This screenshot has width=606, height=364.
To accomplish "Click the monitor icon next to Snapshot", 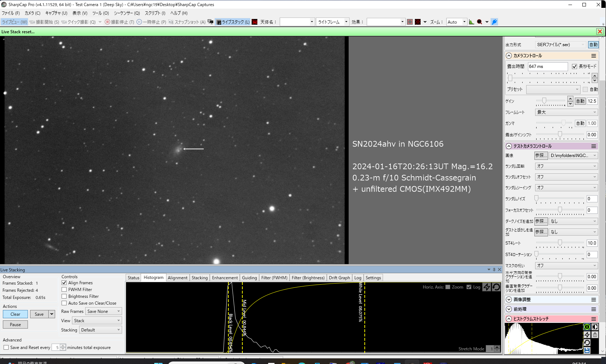I will (210, 22).
